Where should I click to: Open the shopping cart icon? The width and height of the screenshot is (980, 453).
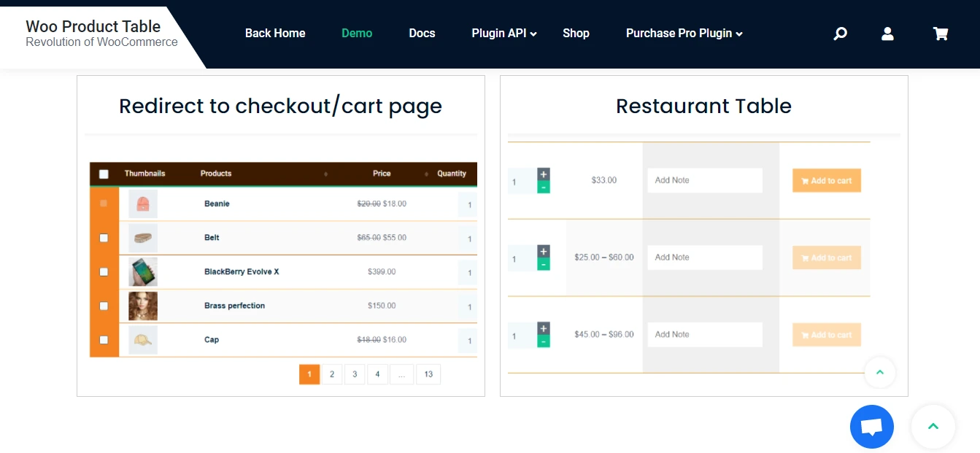click(x=940, y=34)
